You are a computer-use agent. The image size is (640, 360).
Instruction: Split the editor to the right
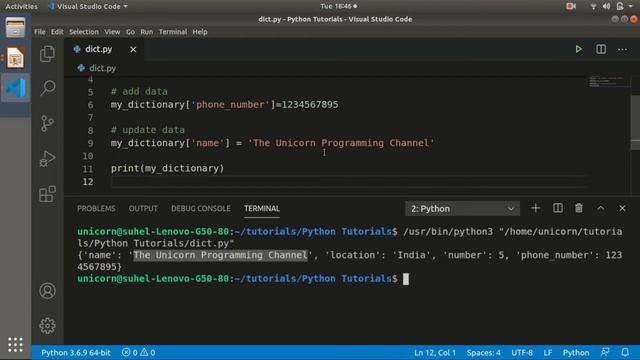coord(601,49)
